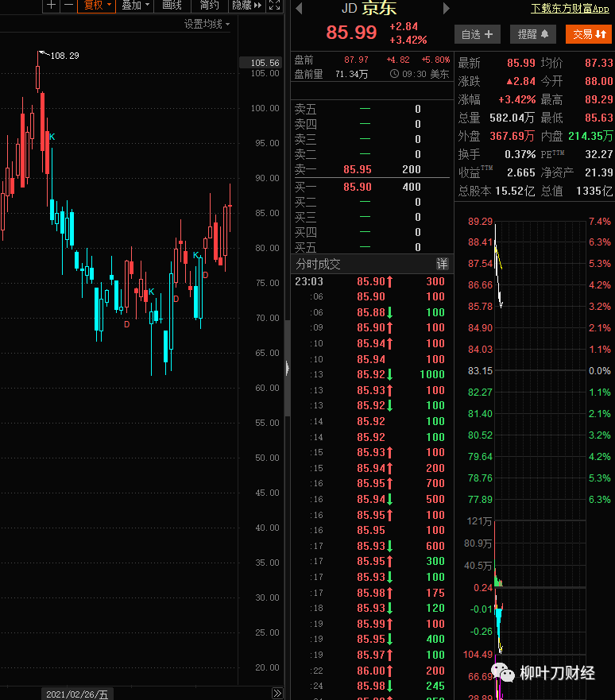Add stock to 自选 watchlist
Image resolution: width=615 pixels, height=700 pixels.
[x=477, y=34]
